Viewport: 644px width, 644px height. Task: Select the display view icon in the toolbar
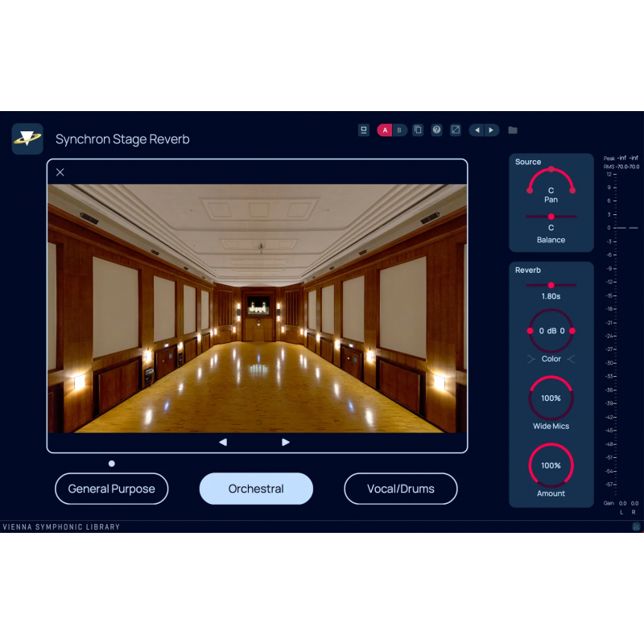coord(364,130)
